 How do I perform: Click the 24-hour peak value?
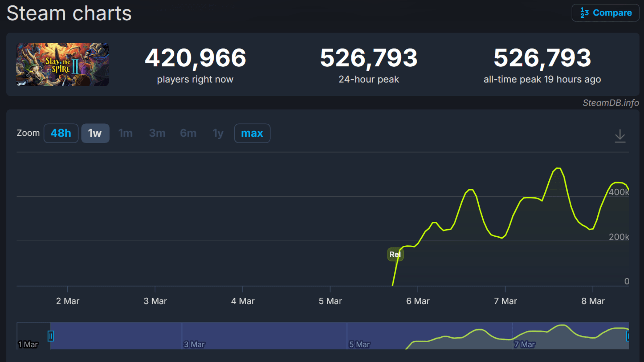[x=368, y=58]
